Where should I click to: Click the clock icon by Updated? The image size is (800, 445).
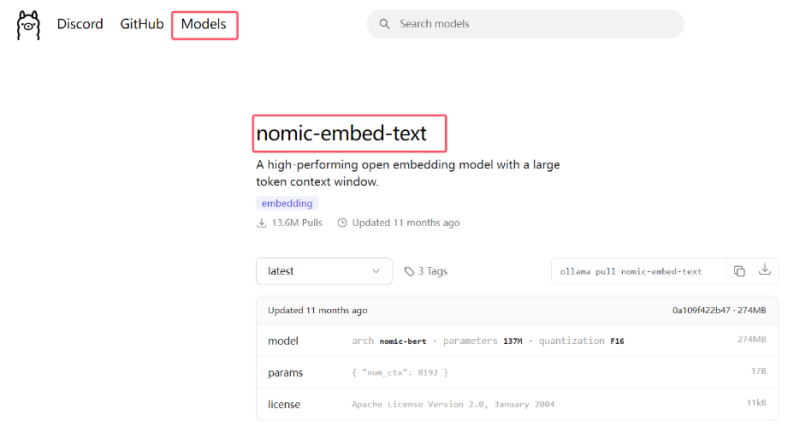coord(343,223)
